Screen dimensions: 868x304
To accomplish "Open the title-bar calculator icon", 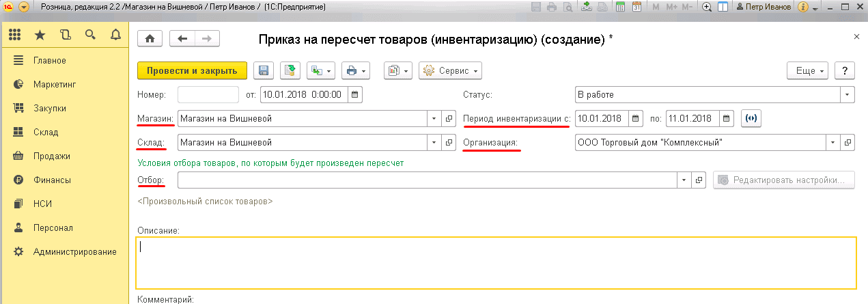I will (621, 7).
